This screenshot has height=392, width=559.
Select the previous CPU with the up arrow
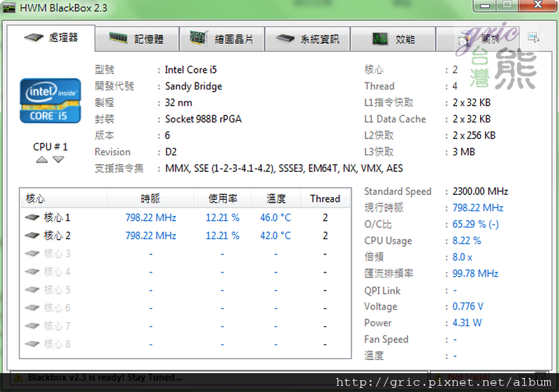[x=42, y=159]
